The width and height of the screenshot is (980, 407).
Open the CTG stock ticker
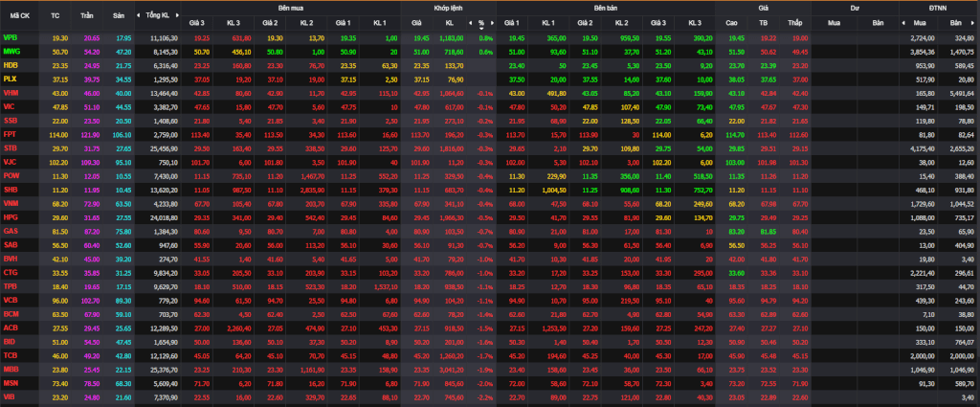(x=10, y=272)
